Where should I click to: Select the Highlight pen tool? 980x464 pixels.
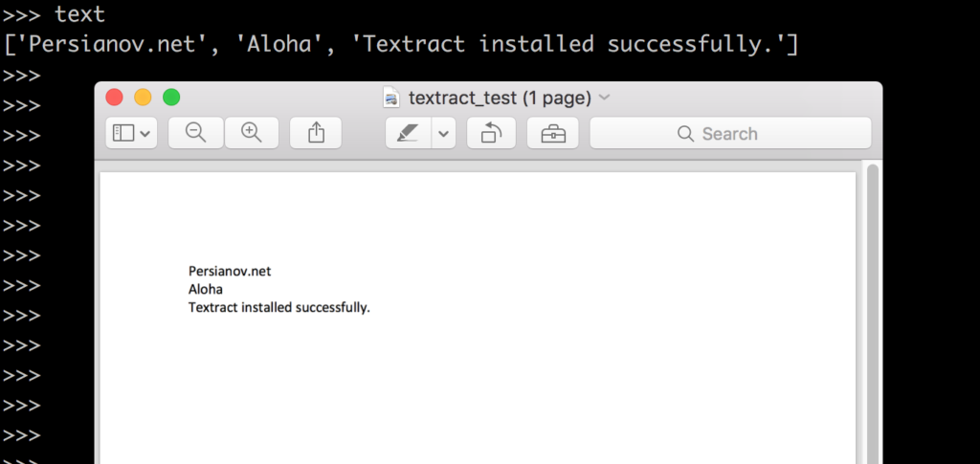(408, 133)
